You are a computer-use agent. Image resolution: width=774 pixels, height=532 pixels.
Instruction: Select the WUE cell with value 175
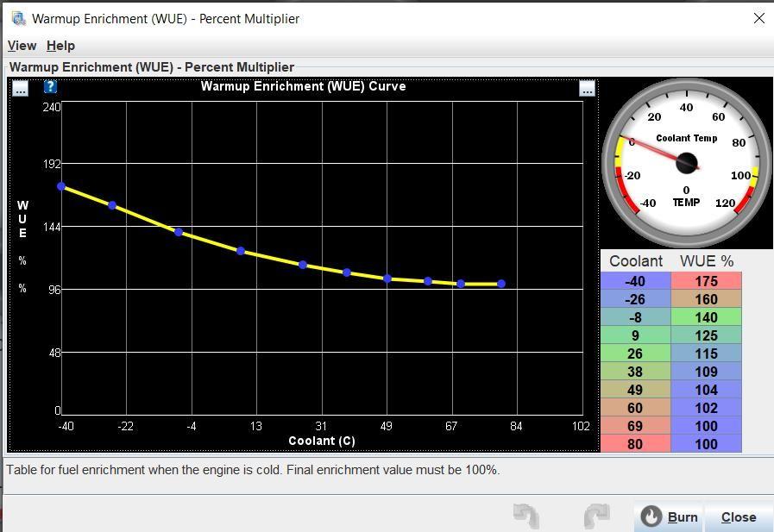tap(706, 281)
